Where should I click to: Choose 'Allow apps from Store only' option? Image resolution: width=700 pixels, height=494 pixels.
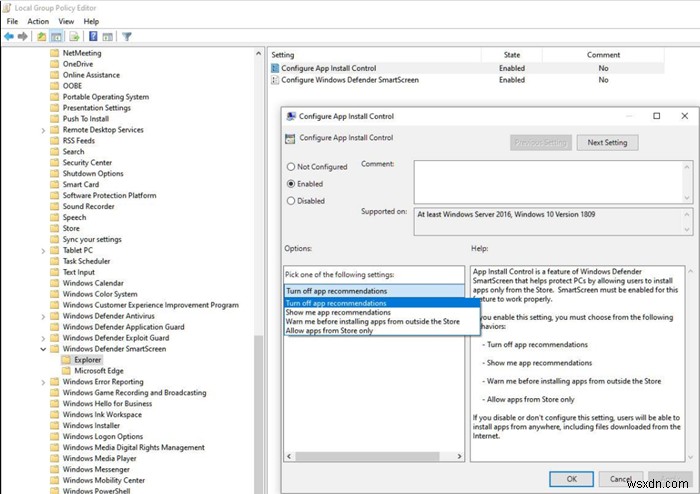click(382, 331)
